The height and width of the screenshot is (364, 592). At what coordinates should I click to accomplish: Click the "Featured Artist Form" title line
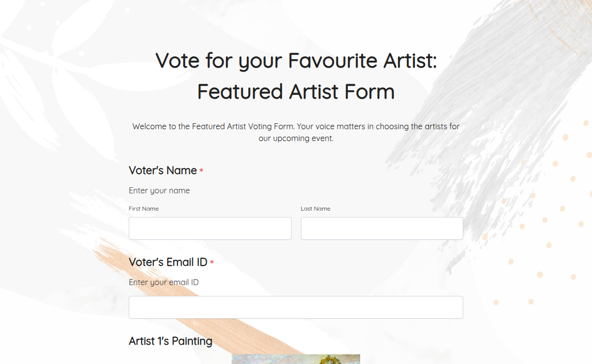(296, 91)
